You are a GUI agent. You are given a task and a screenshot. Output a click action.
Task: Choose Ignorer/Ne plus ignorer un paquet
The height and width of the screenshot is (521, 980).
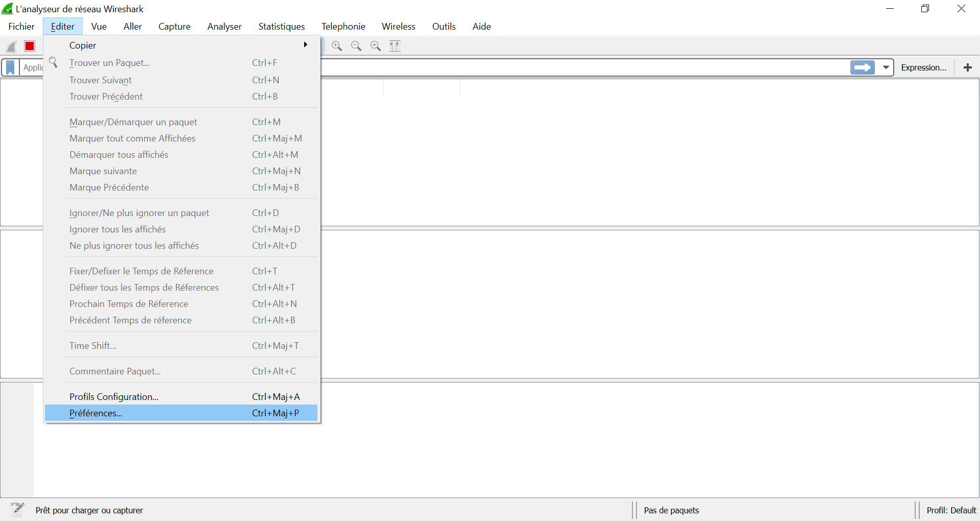(x=181, y=213)
